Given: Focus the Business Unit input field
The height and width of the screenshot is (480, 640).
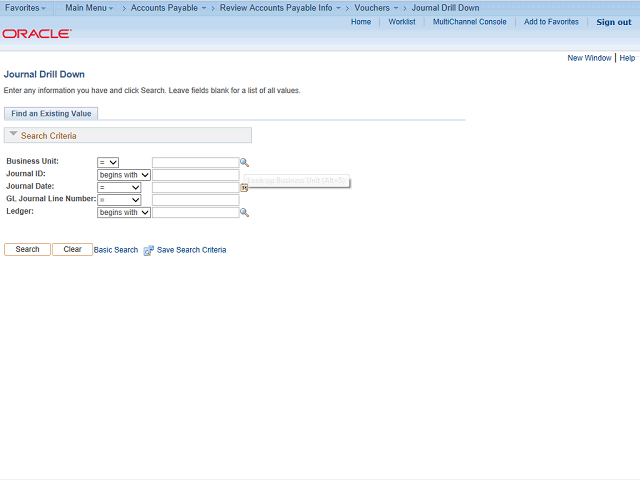Looking at the screenshot, I should [x=196, y=162].
